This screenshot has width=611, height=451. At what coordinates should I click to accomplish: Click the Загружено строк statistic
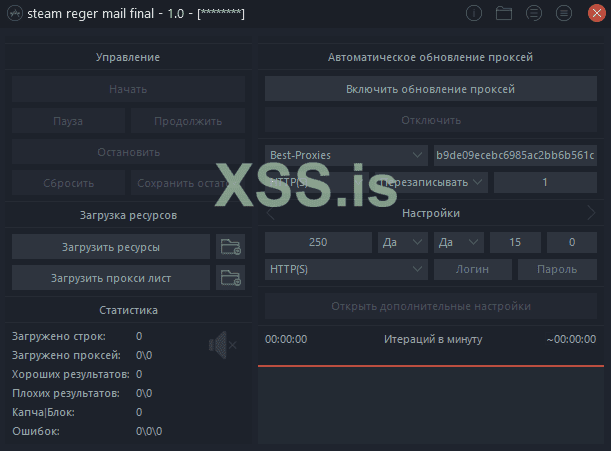coord(77,336)
